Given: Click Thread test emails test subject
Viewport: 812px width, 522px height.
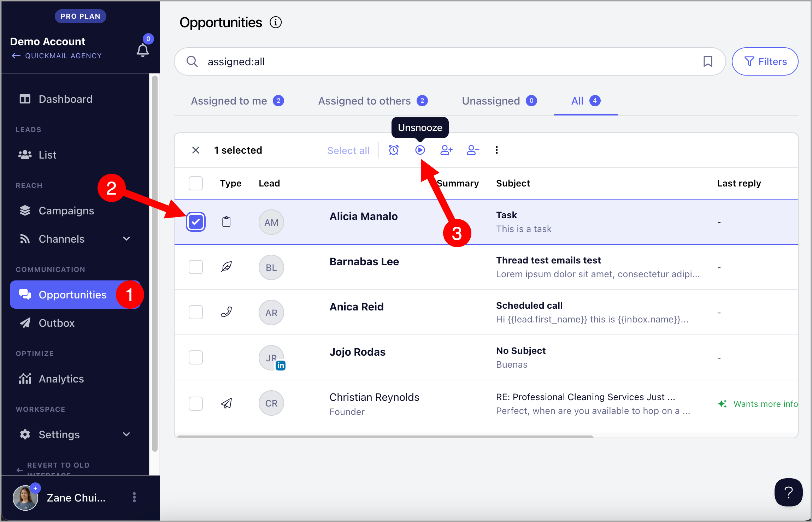Looking at the screenshot, I should 548,260.
